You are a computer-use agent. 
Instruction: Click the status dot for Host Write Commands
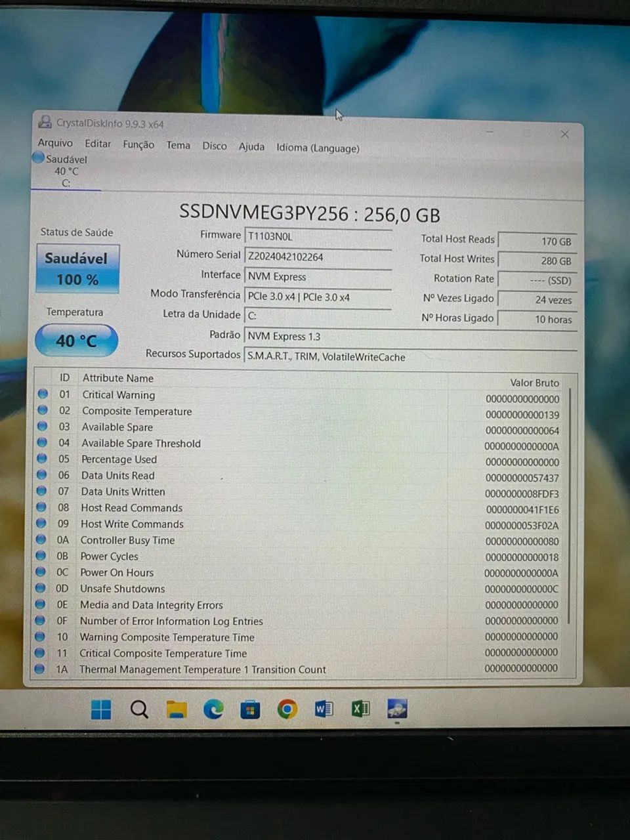click(x=41, y=523)
